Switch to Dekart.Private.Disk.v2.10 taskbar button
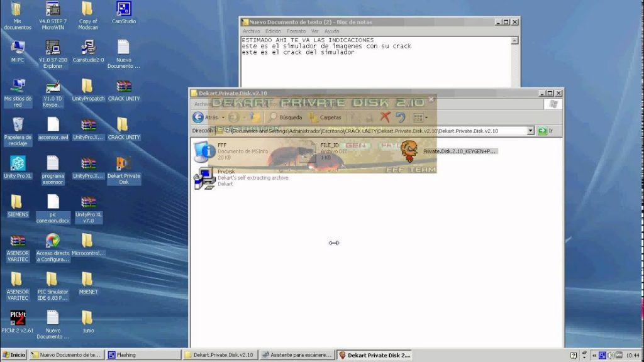 [x=220, y=355]
